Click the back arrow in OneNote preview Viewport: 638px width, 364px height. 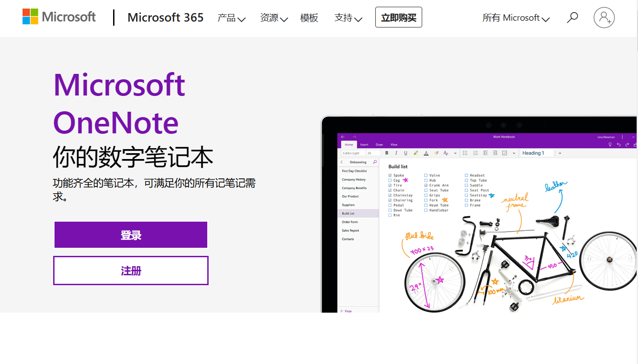tap(342, 137)
